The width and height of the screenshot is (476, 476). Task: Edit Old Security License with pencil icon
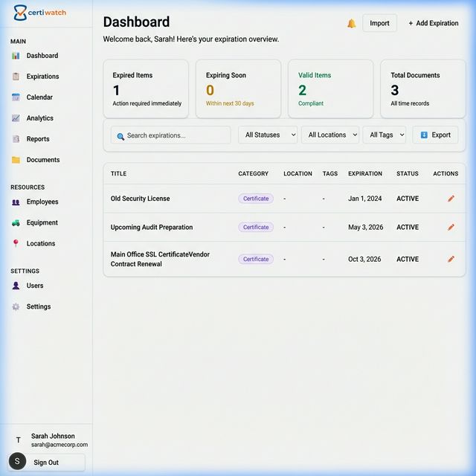point(451,199)
